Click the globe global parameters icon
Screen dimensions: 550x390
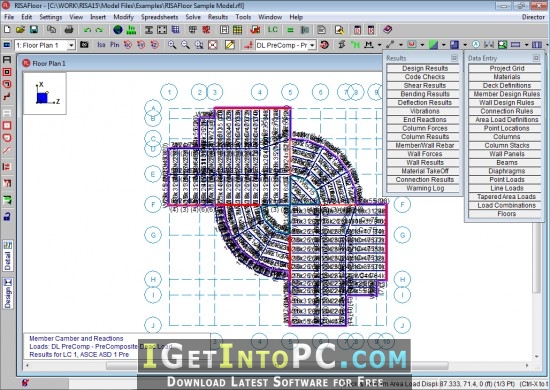[118, 30]
